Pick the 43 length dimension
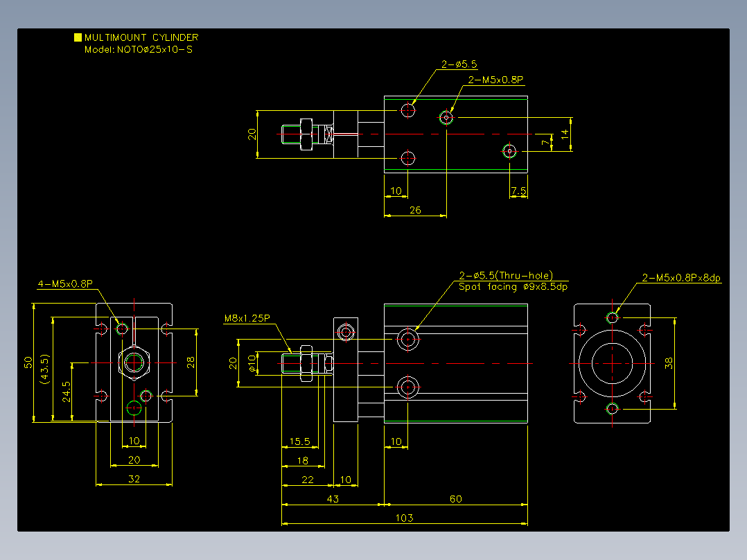 [x=333, y=499]
